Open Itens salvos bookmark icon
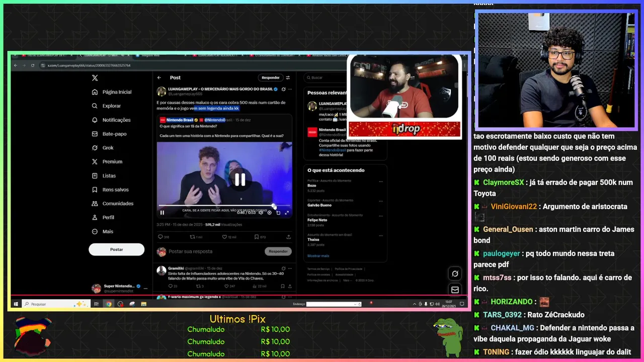The image size is (644, 362). (x=95, y=190)
